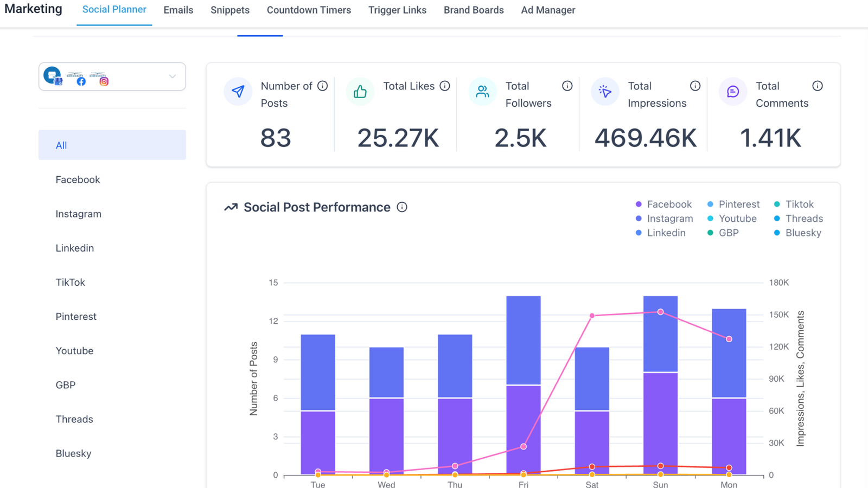Click the paper plane Number of Posts icon

238,92
